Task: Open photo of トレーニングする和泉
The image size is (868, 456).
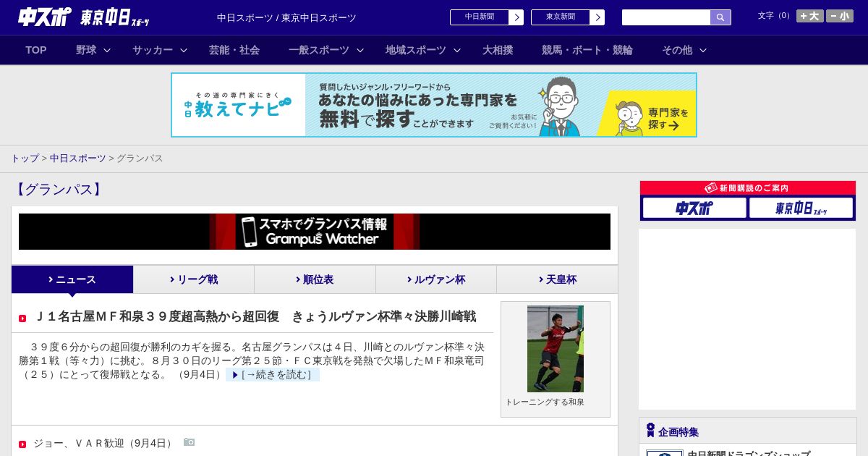Action: click(x=556, y=349)
